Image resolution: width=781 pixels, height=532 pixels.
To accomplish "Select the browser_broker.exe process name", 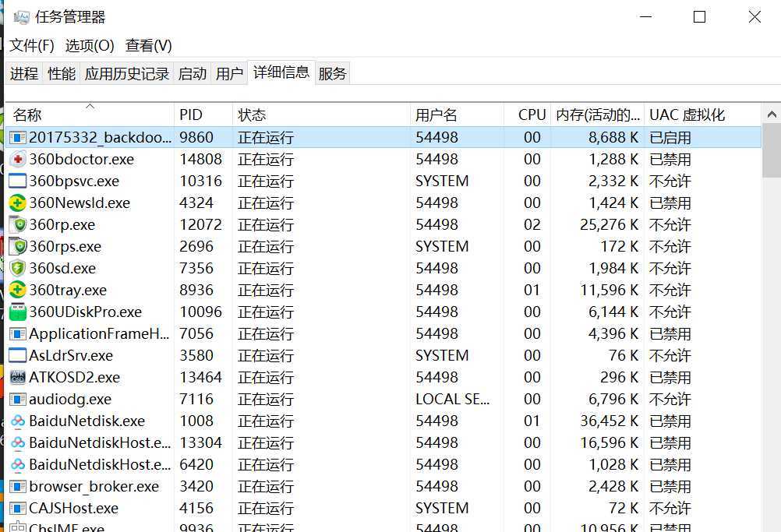I will pos(94,486).
